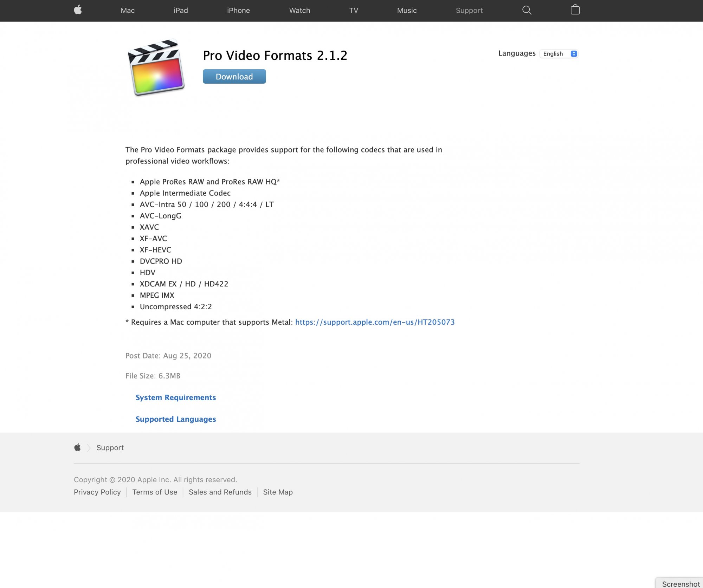Open the Site Map link

pyautogui.click(x=278, y=492)
